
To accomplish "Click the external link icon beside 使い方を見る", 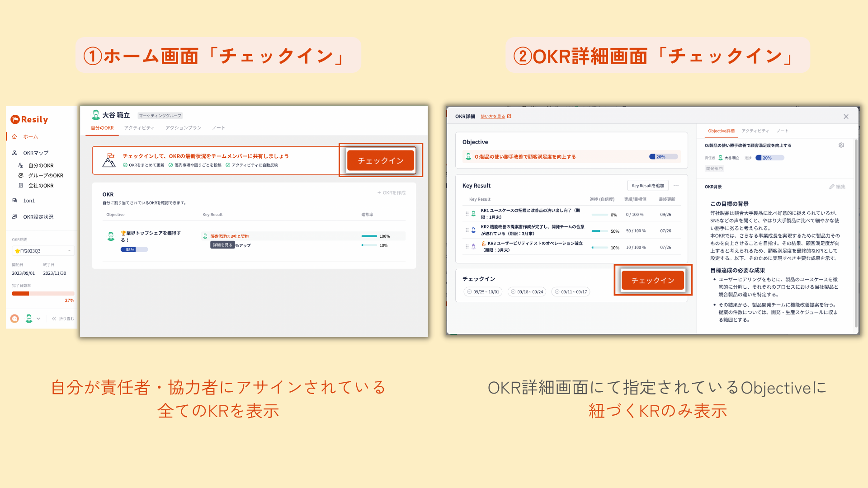I will 509,117.
